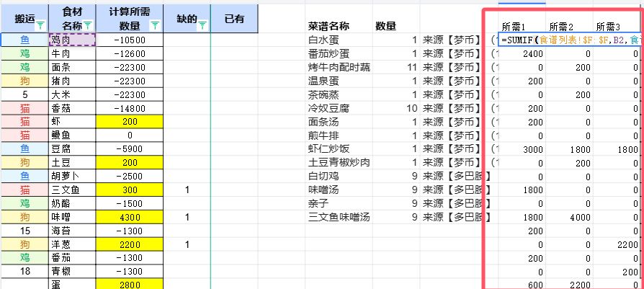Select the 番茄炒蛋 recipe cell
The width and height of the screenshot is (644, 289).
pos(339,53)
